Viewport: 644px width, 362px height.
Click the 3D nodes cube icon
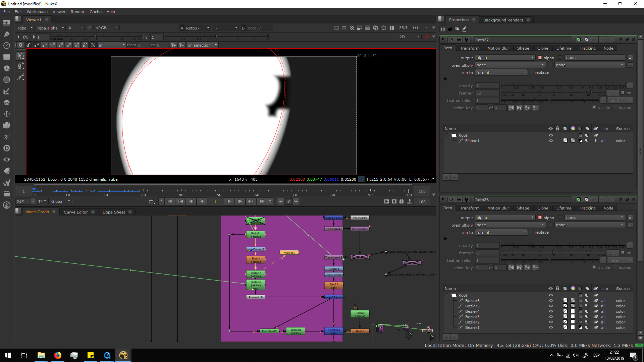tap(7, 125)
